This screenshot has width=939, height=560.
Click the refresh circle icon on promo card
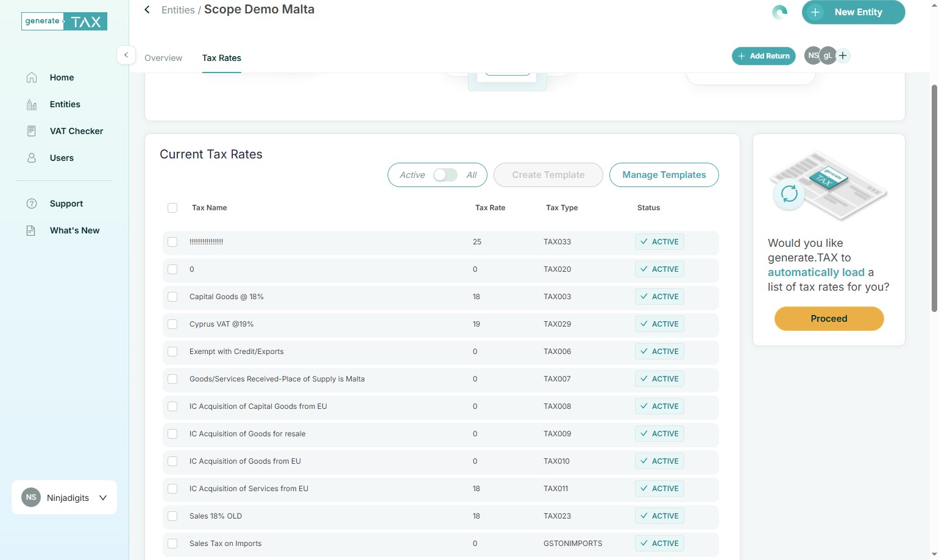pyautogui.click(x=789, y=194)
